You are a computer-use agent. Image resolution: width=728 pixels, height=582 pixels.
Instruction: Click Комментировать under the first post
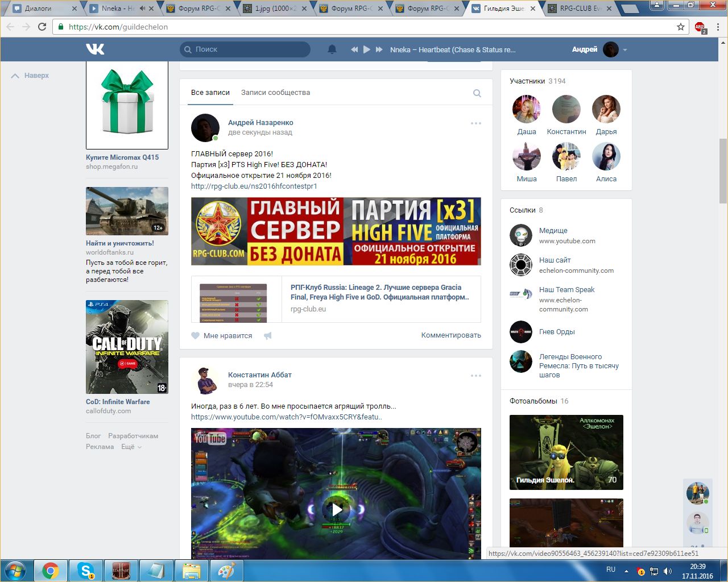[x=451, y=335]
